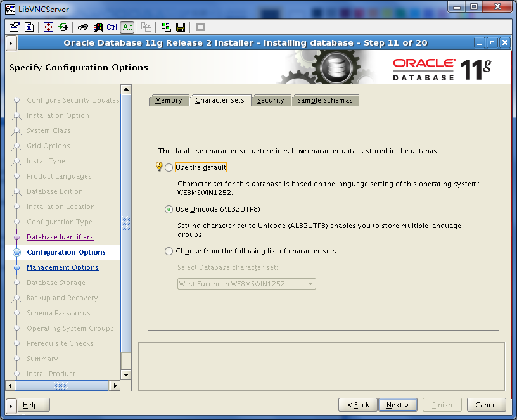Click horizontal scrollbar left arrow
517x420 pixels.
(10, 386)
